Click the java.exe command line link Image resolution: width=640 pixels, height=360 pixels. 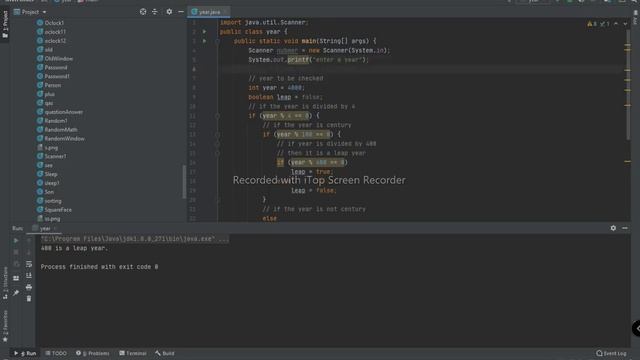point(135,239)
